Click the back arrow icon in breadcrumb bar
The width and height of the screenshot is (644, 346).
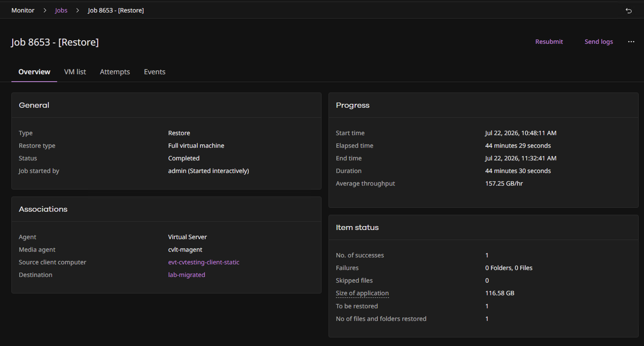tap(629, 10)
